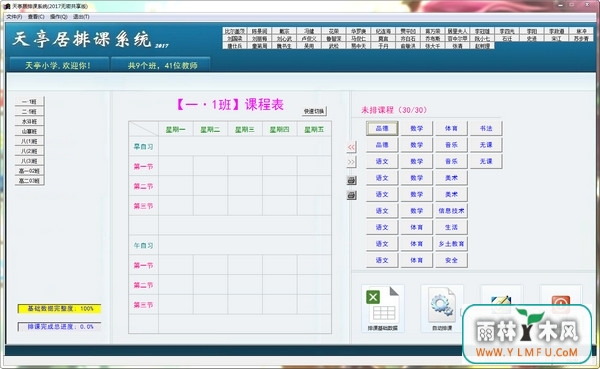The image size is (600, 369).
Task: Click the pencil edit icon at bottom right
Action: point(501,299)
